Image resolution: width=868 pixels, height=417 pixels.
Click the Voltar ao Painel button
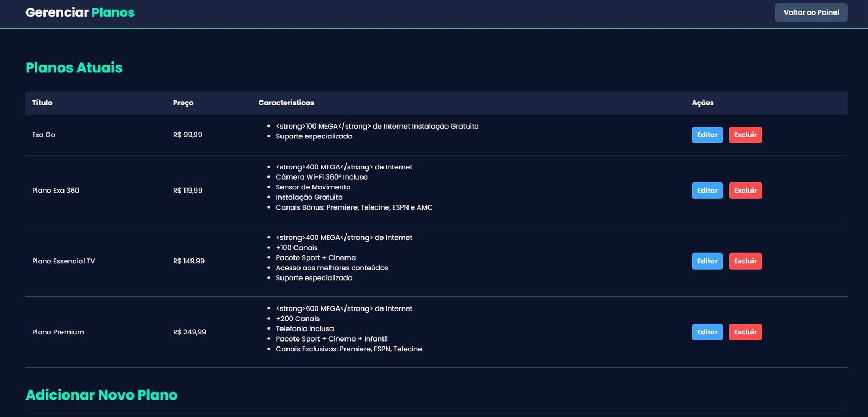(x=810, y=12)
